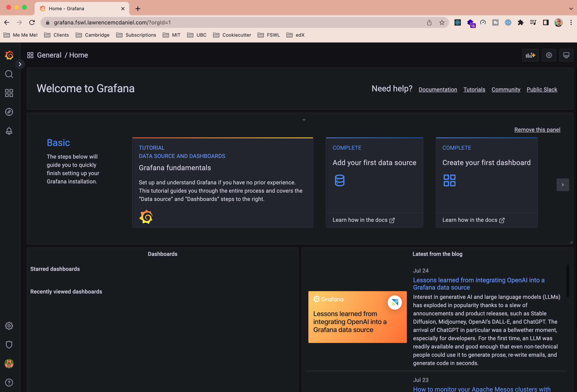Open the Community help link

(x=506, y=89)
